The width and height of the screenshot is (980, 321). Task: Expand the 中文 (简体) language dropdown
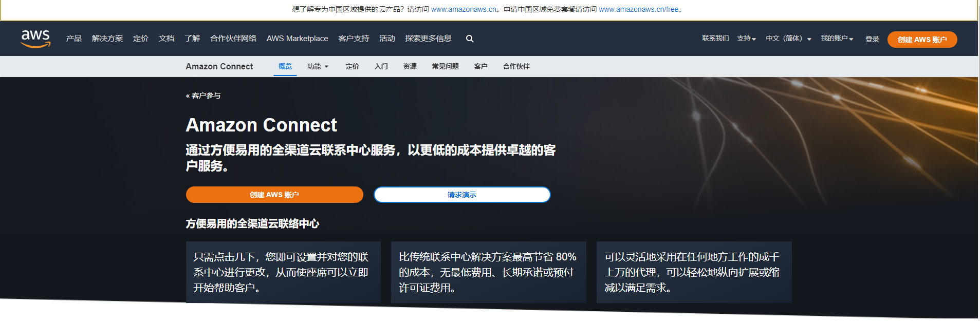pyautogui.click(x=788, y=39)
